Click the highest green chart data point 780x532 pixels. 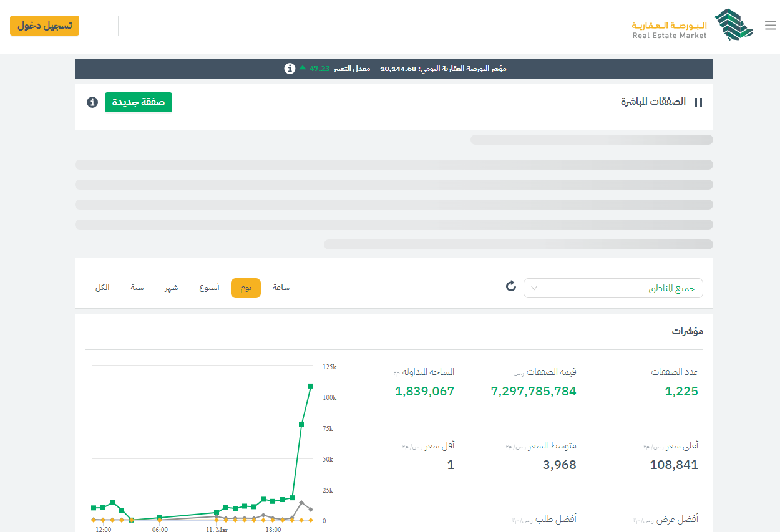(311, 386)
